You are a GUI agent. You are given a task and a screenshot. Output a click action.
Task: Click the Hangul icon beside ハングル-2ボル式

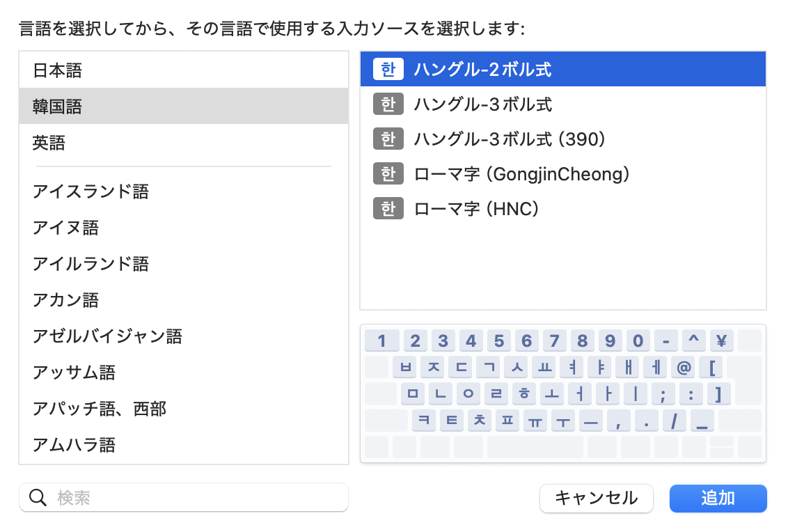(388, 70)
